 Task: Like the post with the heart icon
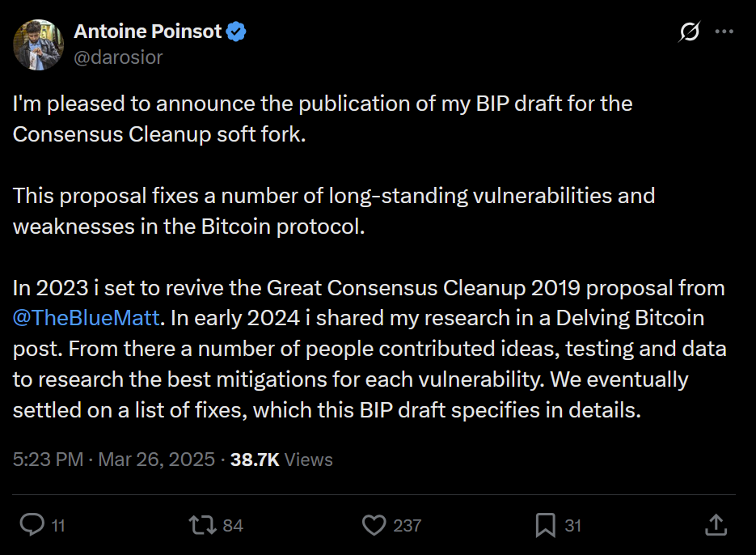[374, 525]
